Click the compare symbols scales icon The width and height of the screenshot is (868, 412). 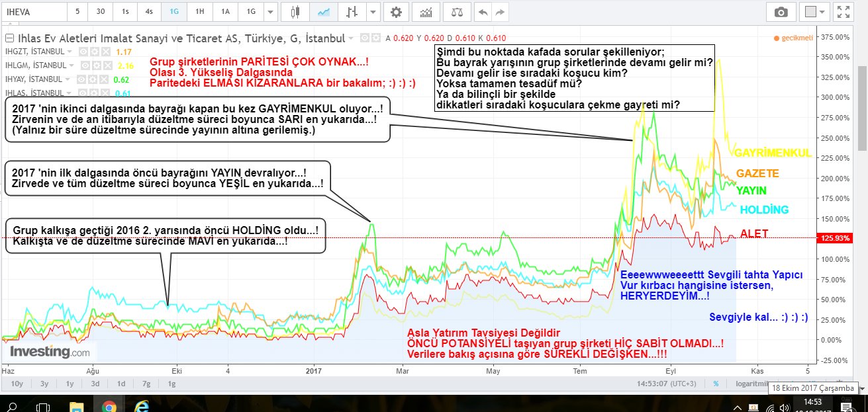456,11
